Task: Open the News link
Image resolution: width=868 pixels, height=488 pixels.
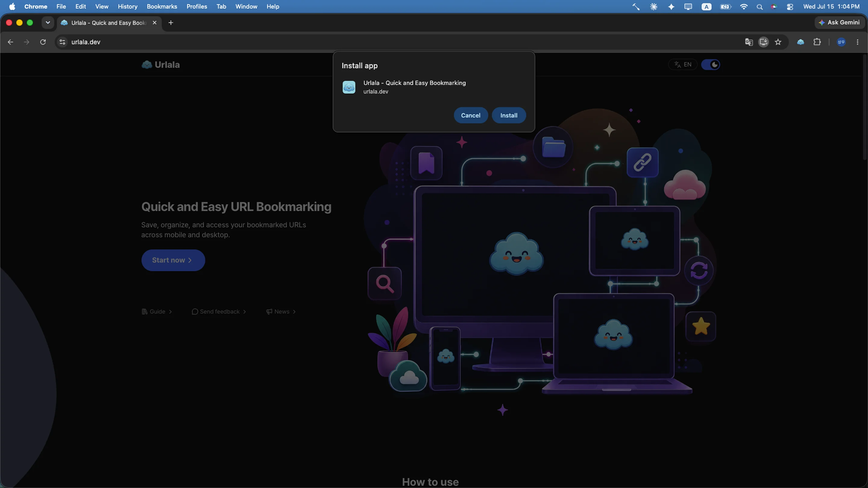Action: point(281,311)
